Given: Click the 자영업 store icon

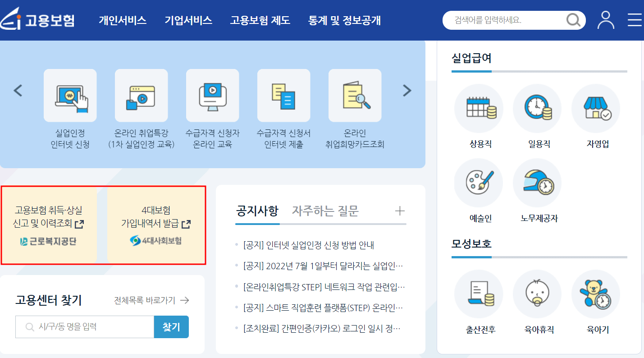Looking at the screenshot, I should coord(596,108).
